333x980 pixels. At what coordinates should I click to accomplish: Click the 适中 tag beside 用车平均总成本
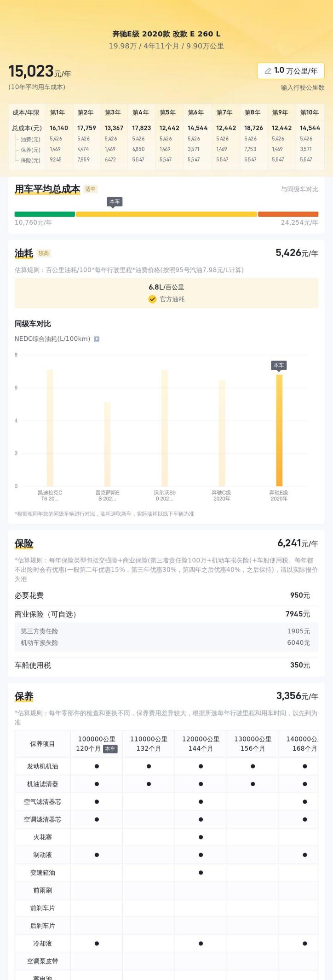[x=91, y=189]
